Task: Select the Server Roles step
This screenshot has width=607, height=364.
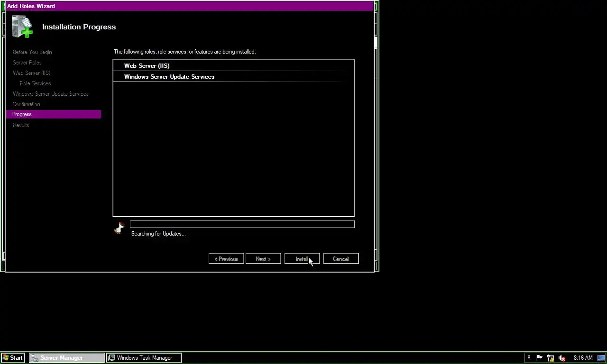Action: [27, 63]
